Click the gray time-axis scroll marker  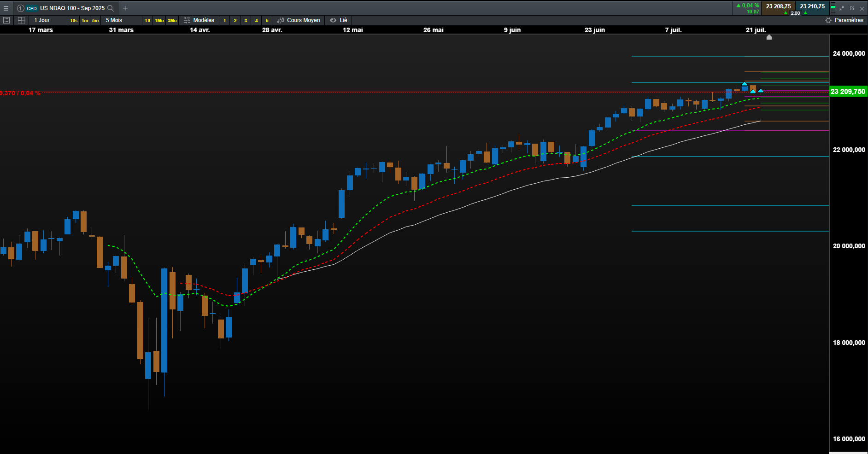pos(769,37)
